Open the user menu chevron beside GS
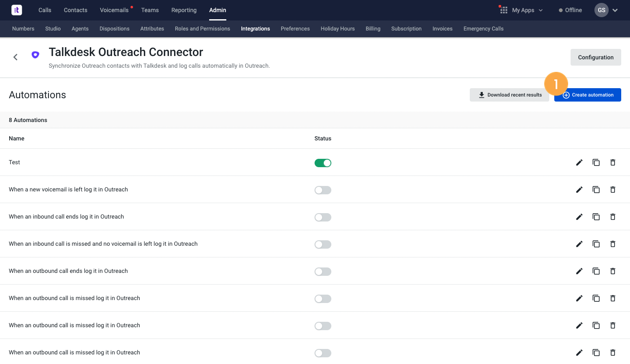This screenshot has height=364, width=630. click(615, 10)
